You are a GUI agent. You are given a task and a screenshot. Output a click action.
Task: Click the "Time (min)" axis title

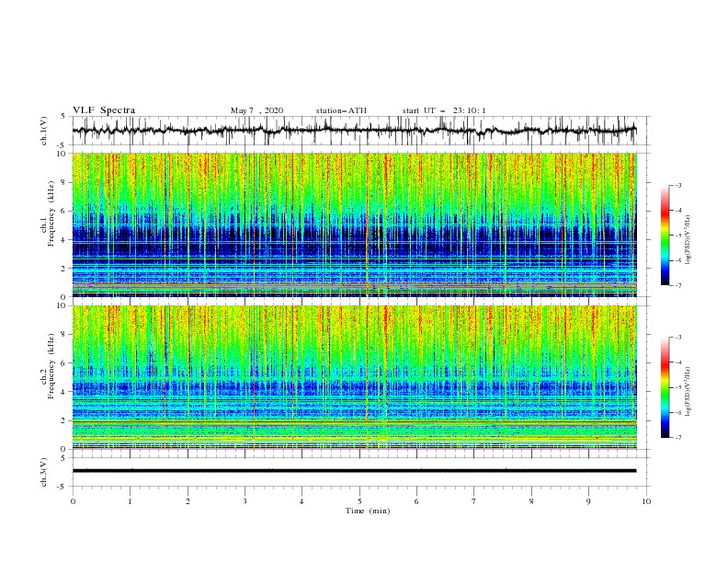368,511
